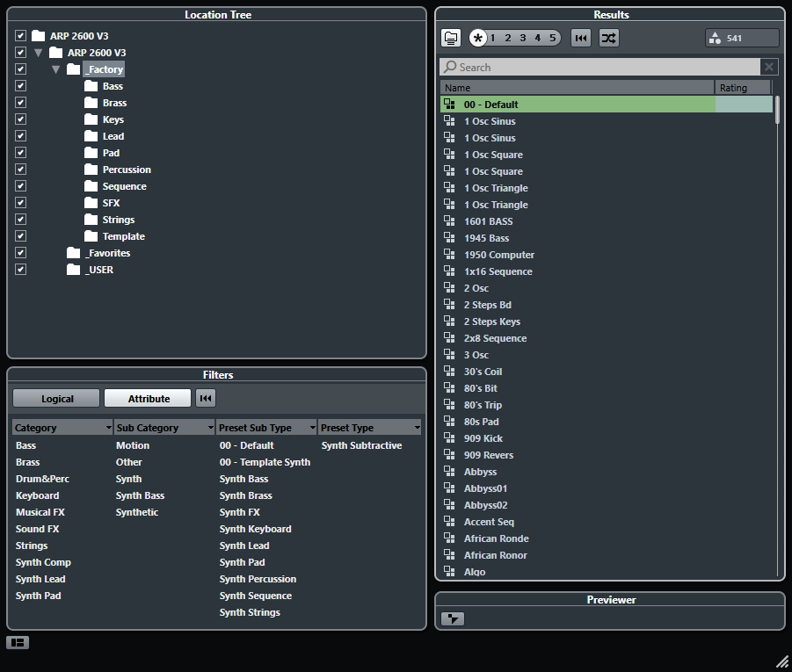792x672 pixels.
Task: Toggle the checkbox for _USER
Action: point(20,269)
